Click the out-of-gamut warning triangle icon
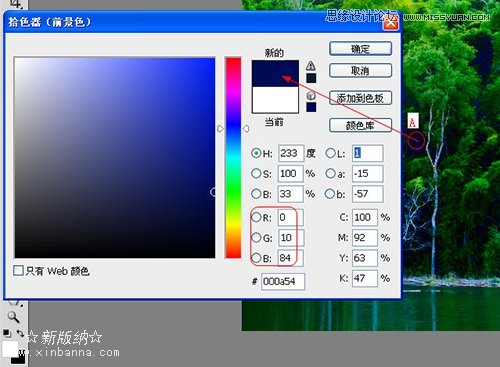The height and width of the screenshot is (367, 500). point(311,65)
